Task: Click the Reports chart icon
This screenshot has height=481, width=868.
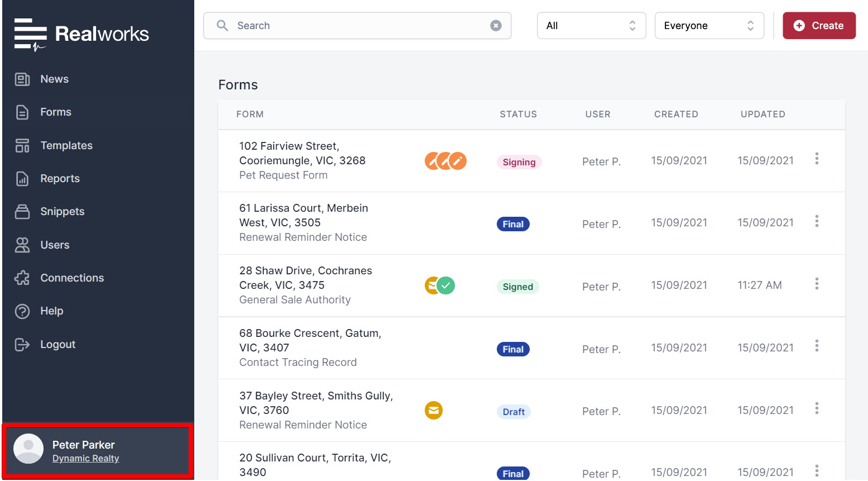Action: [x=22, y=179]
